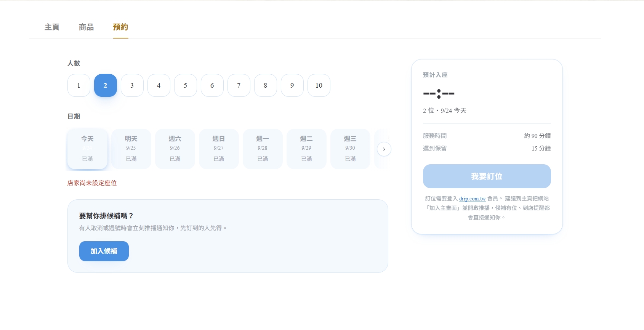The height and width of the screenshot is (330, 644).
Task: Select the 週三 9/30 date card
Action: click(350, 149)
